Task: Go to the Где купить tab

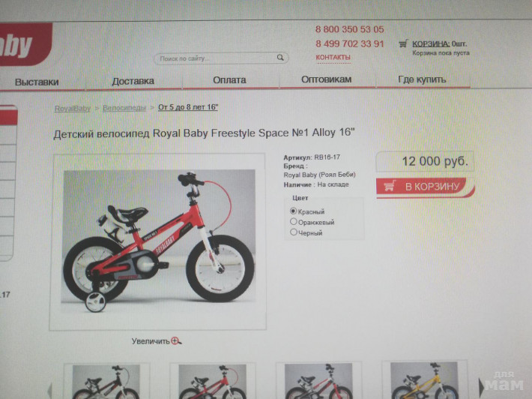Action: pos(422,79)
